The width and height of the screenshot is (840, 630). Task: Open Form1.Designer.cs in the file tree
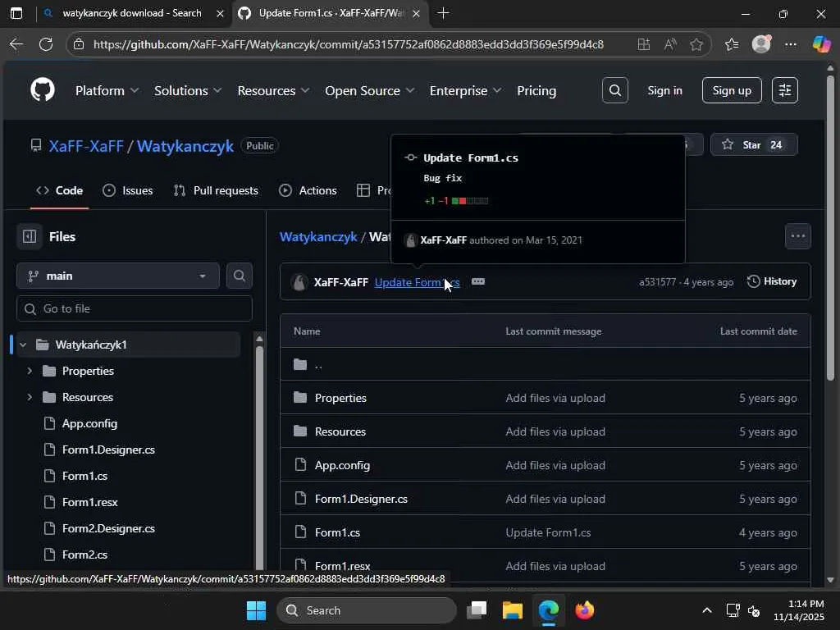point(108,450)
